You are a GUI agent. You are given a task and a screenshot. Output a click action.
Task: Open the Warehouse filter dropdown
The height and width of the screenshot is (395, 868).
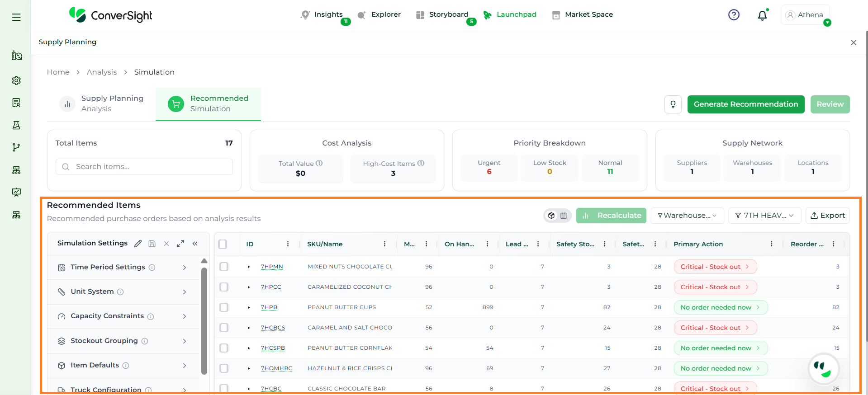[x=687, y=216]
